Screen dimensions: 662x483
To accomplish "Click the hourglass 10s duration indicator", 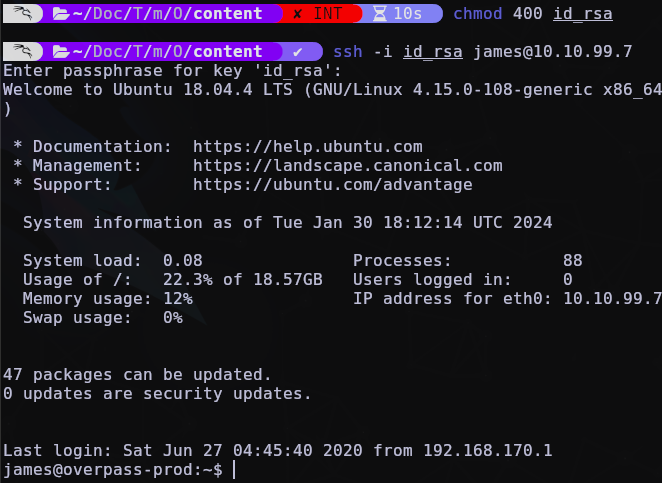I will (398, 14).
